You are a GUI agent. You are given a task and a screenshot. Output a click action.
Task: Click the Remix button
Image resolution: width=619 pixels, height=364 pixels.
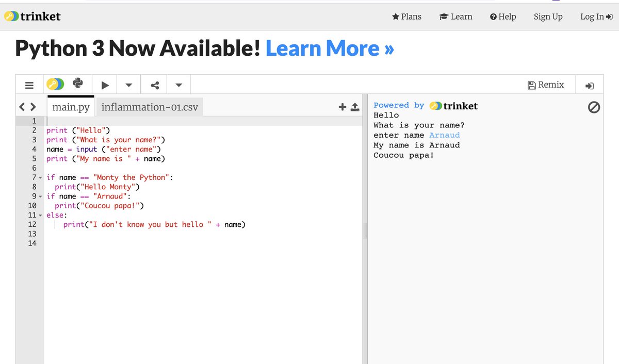546,85
